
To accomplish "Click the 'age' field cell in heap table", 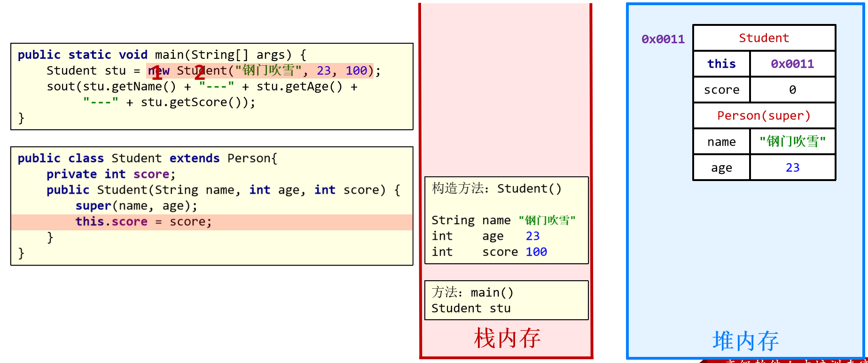I will click(x=721, y=167).
